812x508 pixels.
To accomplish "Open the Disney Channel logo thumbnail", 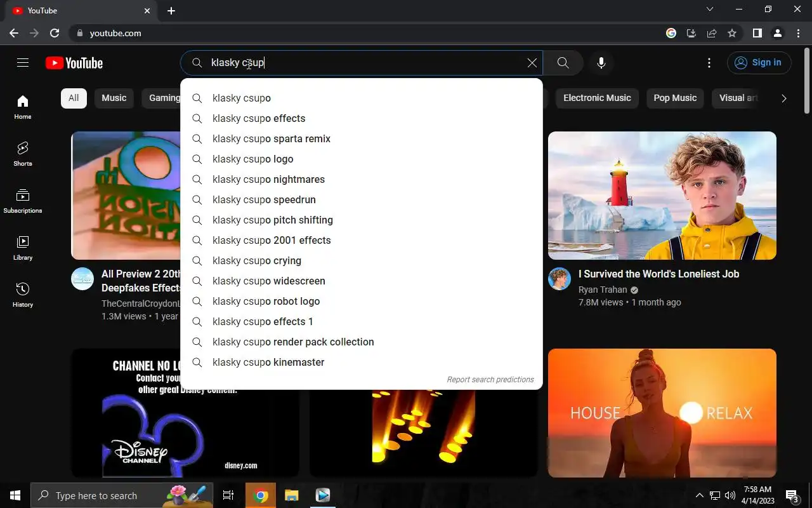I will click(x=185, y=413).
